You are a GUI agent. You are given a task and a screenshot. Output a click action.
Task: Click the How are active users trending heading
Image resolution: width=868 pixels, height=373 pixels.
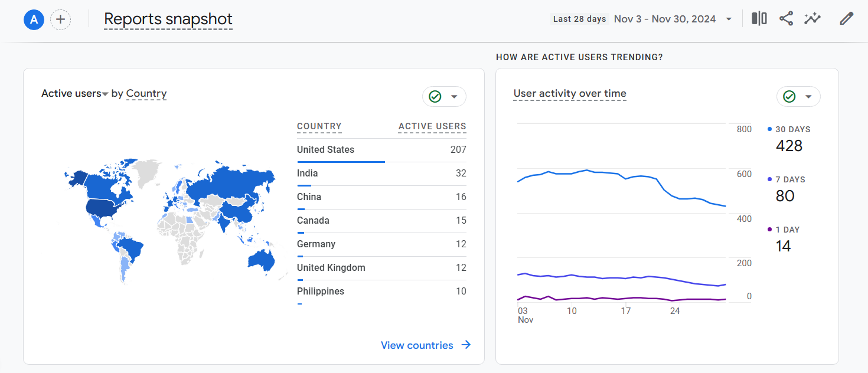click(579, 57)
